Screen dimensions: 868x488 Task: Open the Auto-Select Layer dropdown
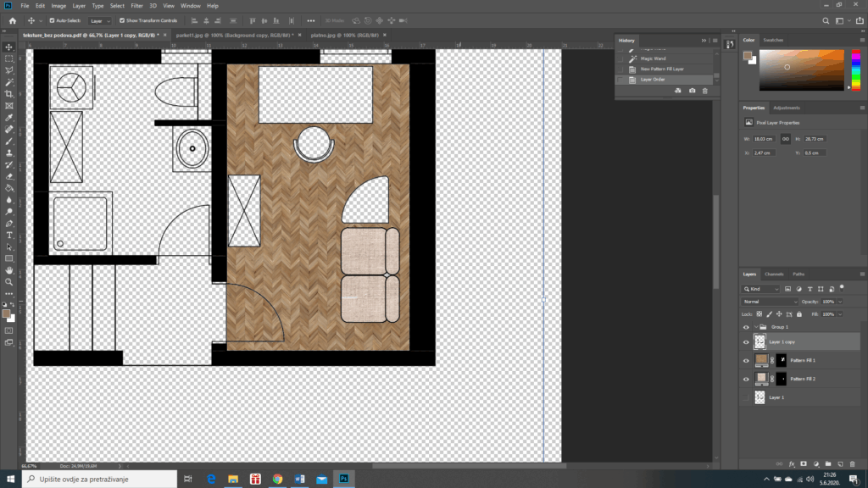click(x=99, y=19)
